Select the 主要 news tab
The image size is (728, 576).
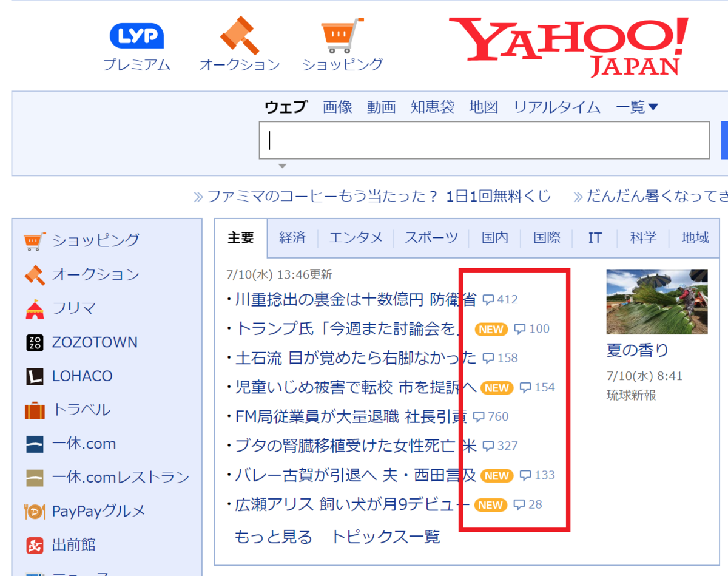241,238
